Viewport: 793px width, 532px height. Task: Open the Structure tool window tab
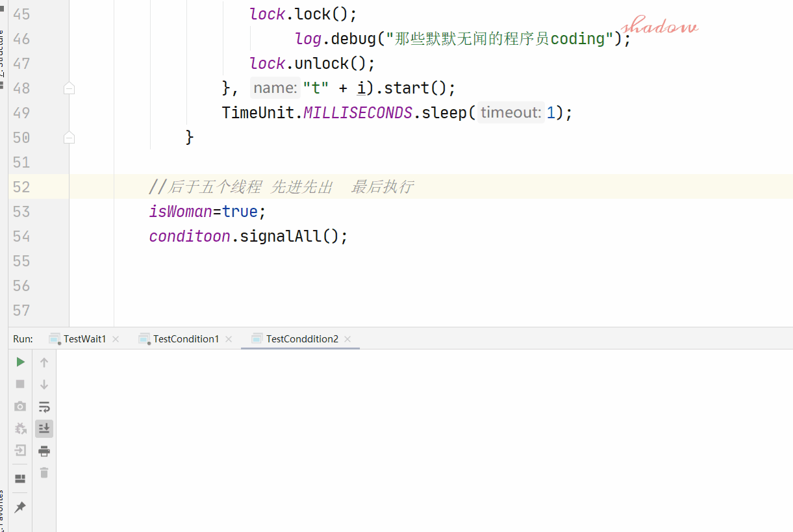[x=3, y=55]
